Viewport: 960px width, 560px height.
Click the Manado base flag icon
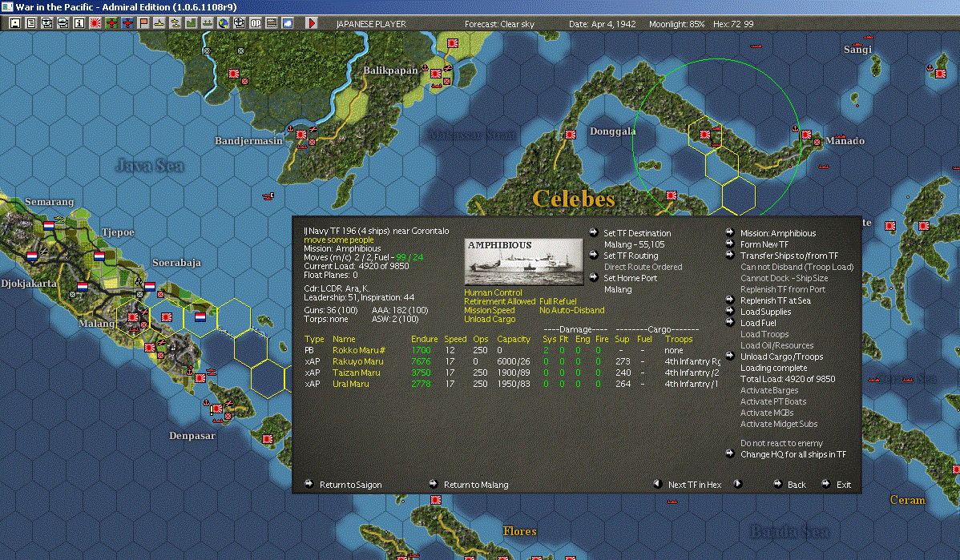tap(806, 135)
